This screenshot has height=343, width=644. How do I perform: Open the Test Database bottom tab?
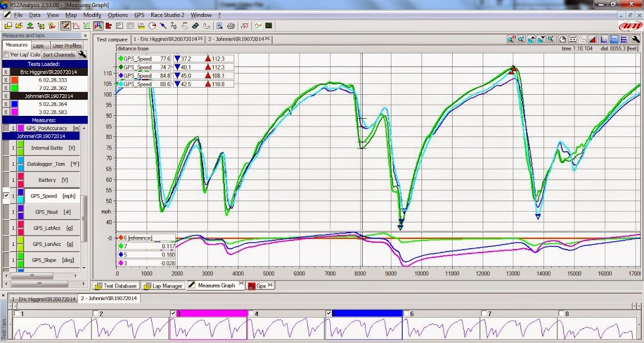click(x=116, y=285)
